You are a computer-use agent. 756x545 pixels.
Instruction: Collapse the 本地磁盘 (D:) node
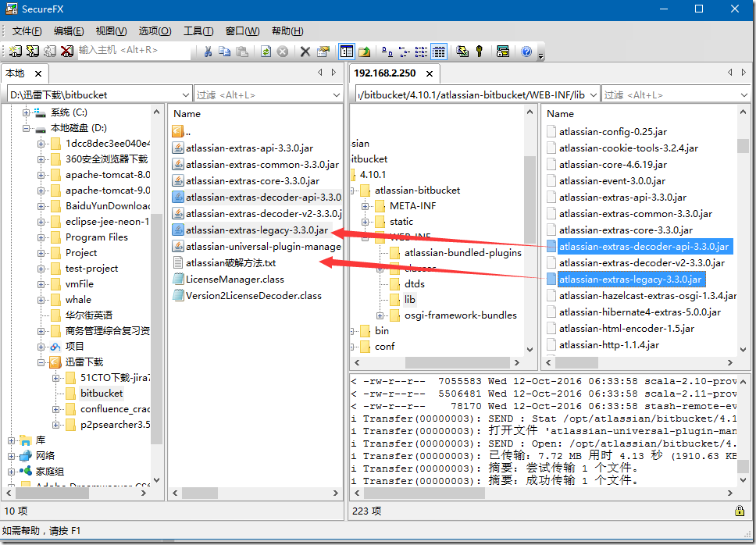click(x=27, y=128)
